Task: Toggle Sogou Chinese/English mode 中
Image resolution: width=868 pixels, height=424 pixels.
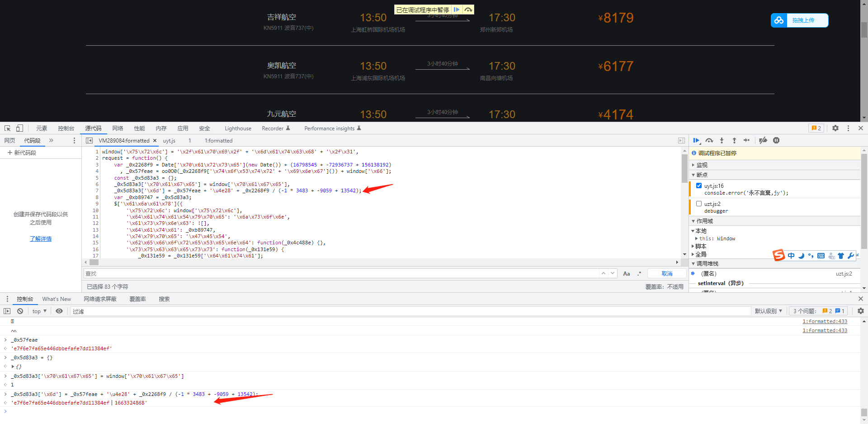Action: point(791,256)
